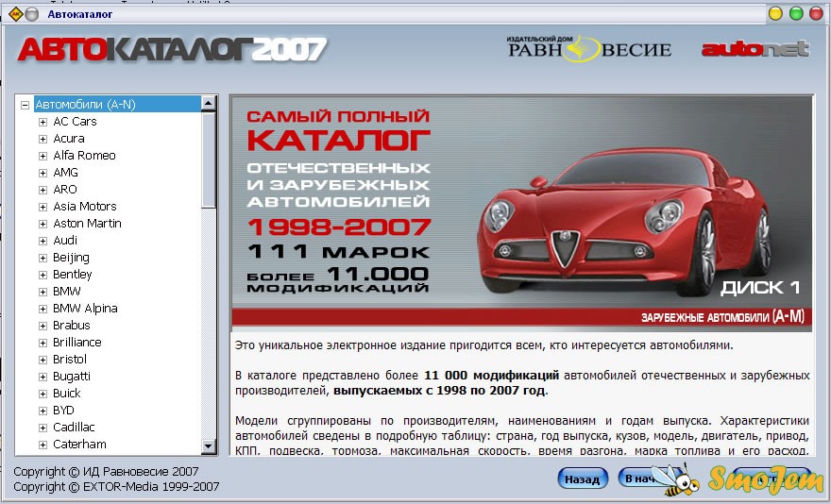831x504 pixels.
Task: Expand the Acura tree node
Action: [42, 139]
